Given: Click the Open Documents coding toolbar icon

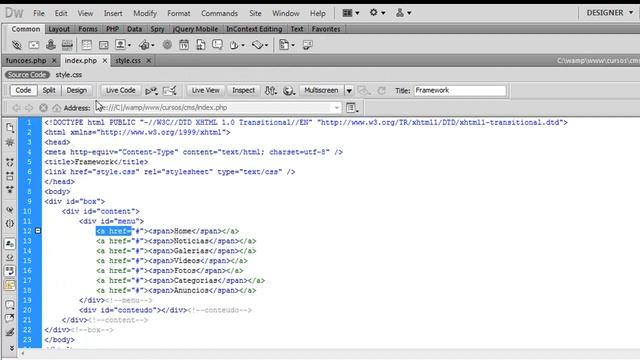Looking at the screenshot, I should coord(10,128).
